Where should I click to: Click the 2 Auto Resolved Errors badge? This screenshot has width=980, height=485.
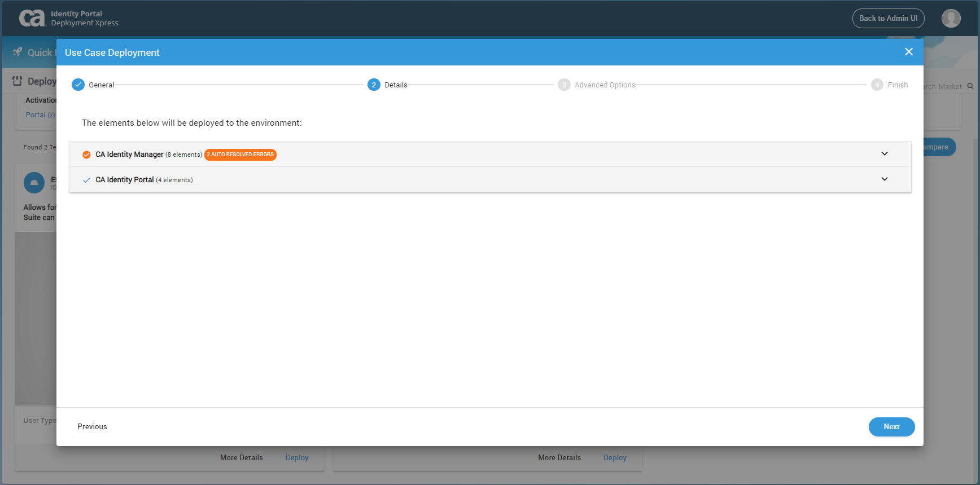coord(240,155)
